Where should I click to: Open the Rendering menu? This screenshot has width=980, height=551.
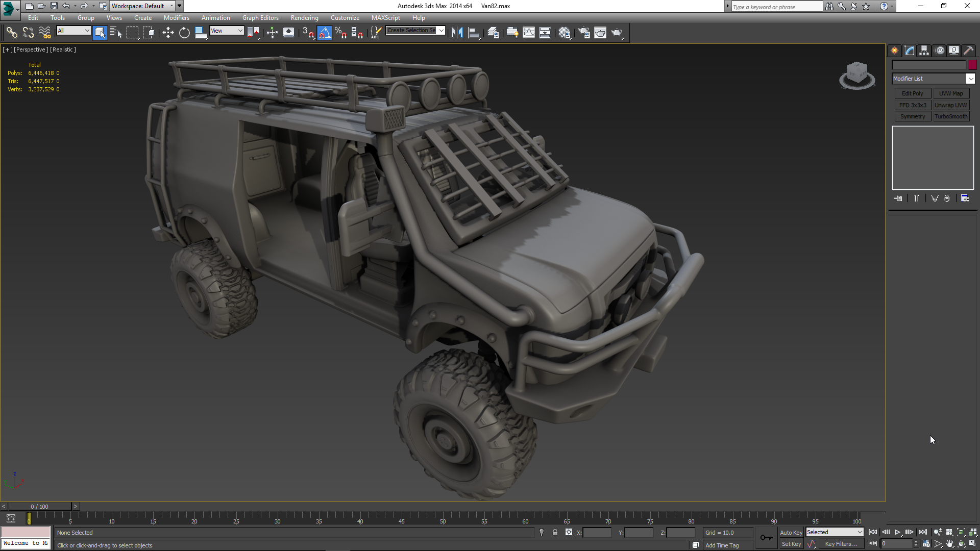click(304, 18)
